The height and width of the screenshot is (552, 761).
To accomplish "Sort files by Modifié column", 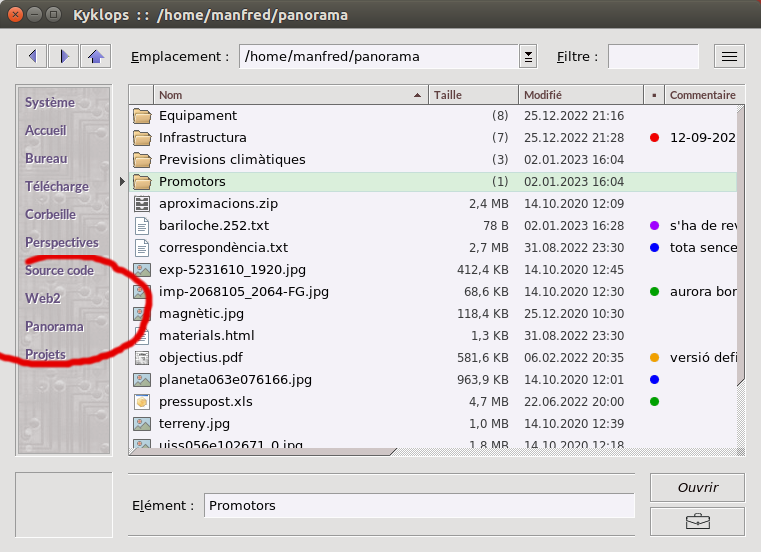I will [x=580, y=95].
